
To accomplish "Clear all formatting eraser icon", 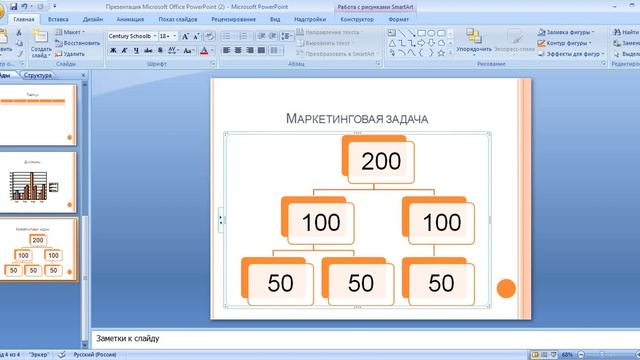I will 209,36.
